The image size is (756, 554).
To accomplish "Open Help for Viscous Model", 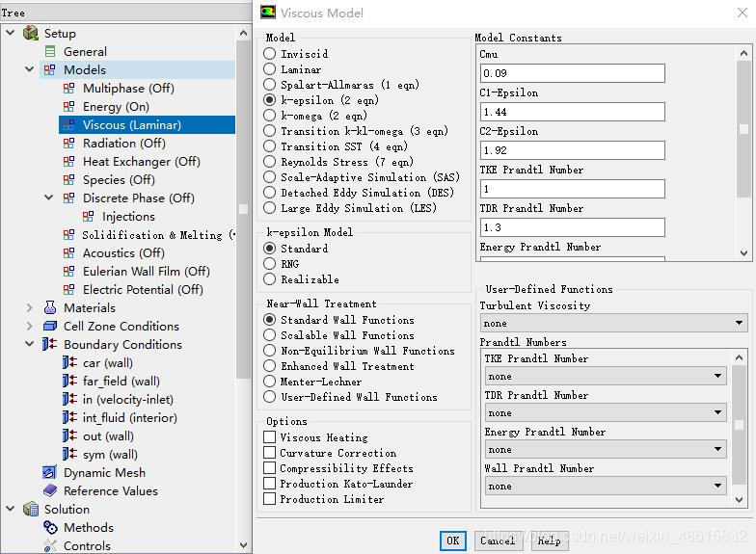I will click(550, 541).
